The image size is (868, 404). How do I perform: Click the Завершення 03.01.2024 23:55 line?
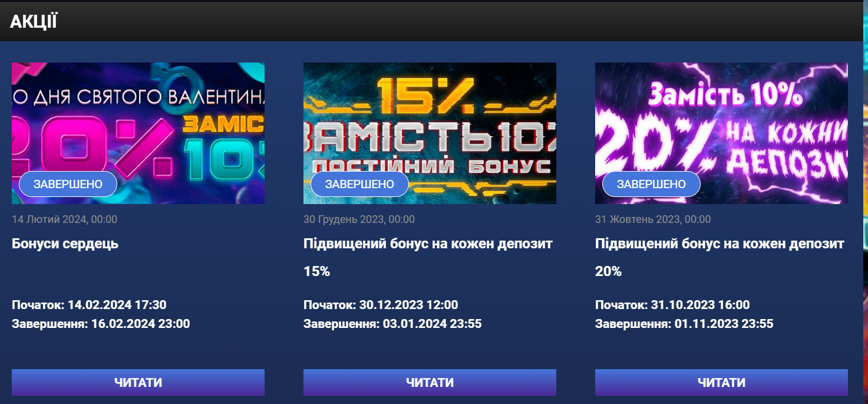(392, 324)
